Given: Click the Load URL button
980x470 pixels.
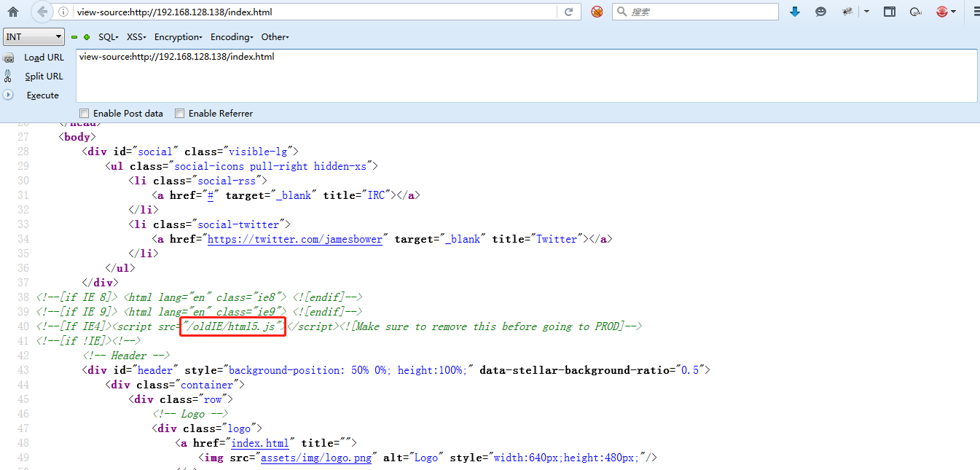Looking at the screenshot, I should (x=44, y=58).
